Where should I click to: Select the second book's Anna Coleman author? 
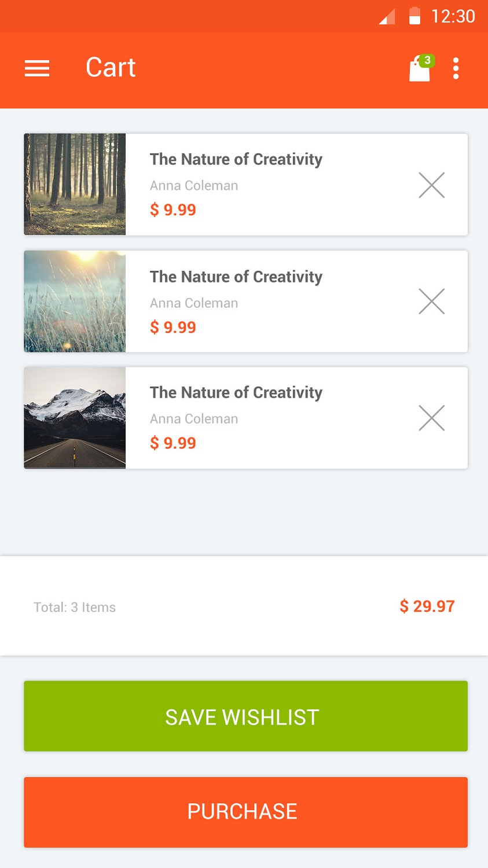pyautogui.click(x=194, y=303)
